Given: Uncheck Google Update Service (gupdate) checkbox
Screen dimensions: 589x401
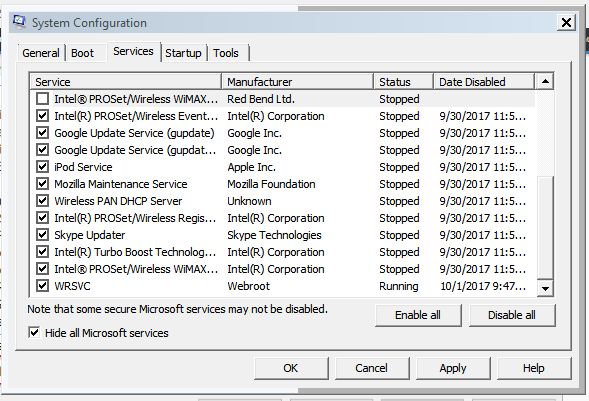Looking at the screenshot, I should tap(42, 133).
